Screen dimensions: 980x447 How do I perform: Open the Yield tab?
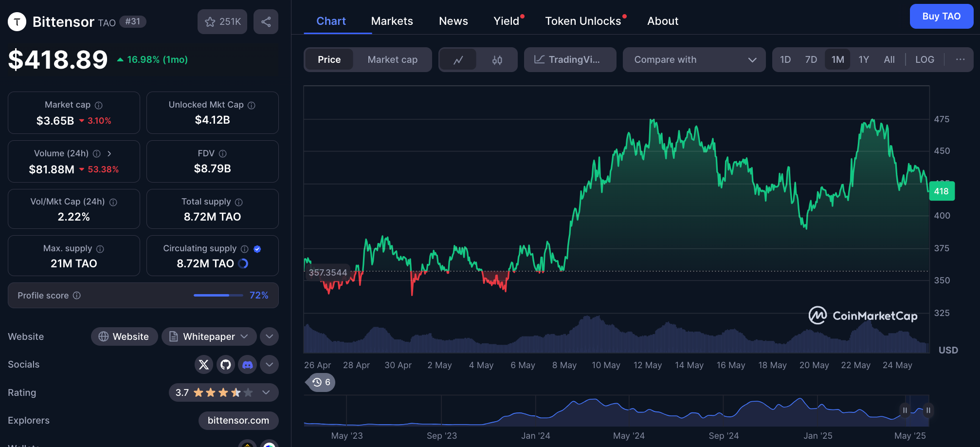(507, 21)
